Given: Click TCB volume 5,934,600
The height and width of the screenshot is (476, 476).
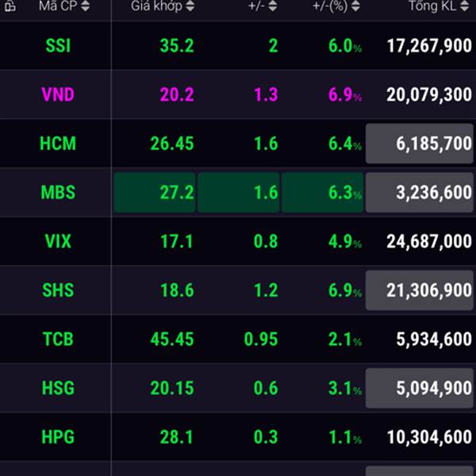Looking at the screenshot, I should pos(434,339).
